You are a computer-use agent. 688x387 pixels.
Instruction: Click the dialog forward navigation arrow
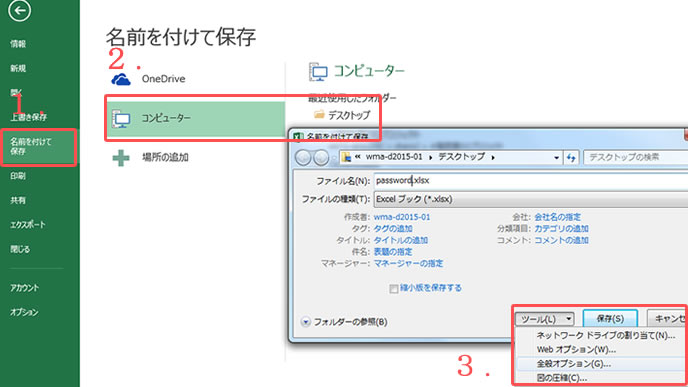coord(321,157)
